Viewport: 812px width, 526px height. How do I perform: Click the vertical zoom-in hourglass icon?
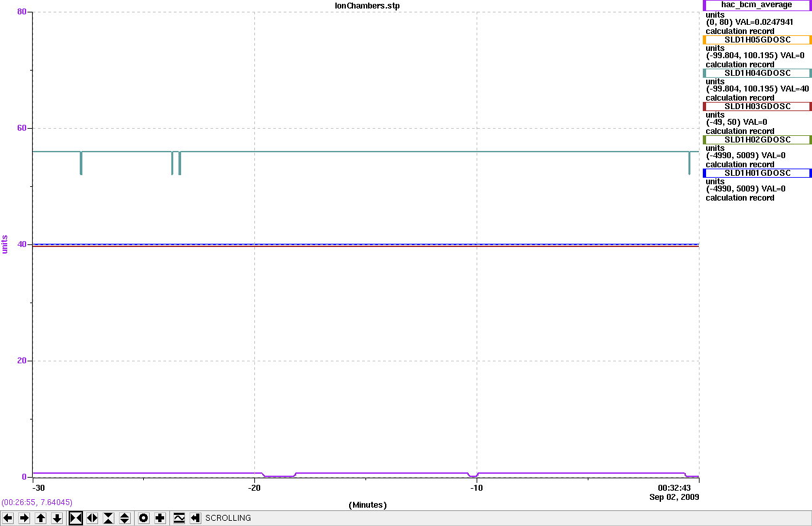click(109, 518)
